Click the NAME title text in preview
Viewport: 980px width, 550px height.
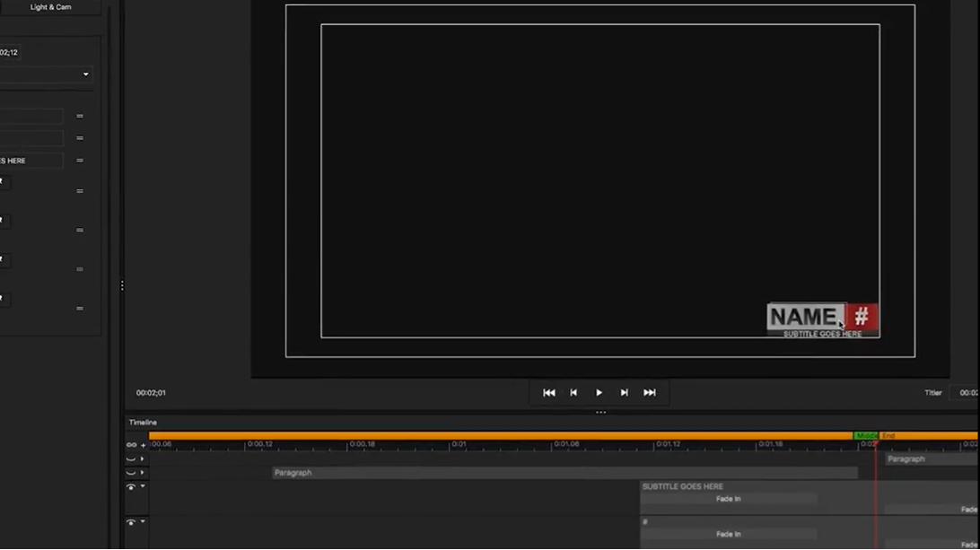[x=803, y=317]
